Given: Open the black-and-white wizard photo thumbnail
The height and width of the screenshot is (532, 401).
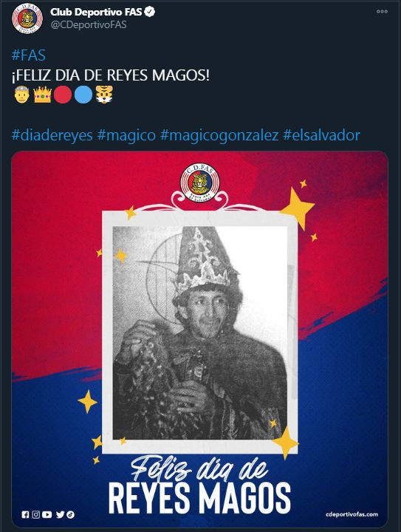Looking at the screenshot, I should [x=200, y=332].
